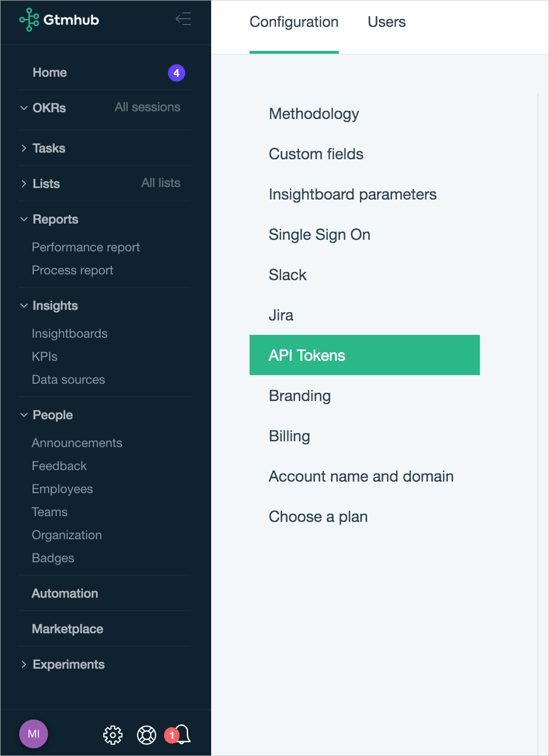Screen dimensions: 549x756
Task: Expand the Tasks section chevron
Action: pyautogui.click(x=24, y=148)
